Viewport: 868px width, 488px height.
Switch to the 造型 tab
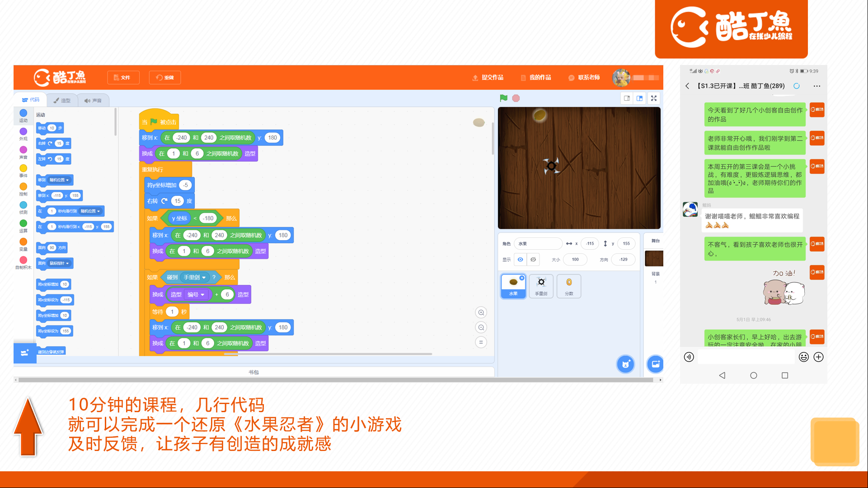pyautogui.click(x=62, y=100)
